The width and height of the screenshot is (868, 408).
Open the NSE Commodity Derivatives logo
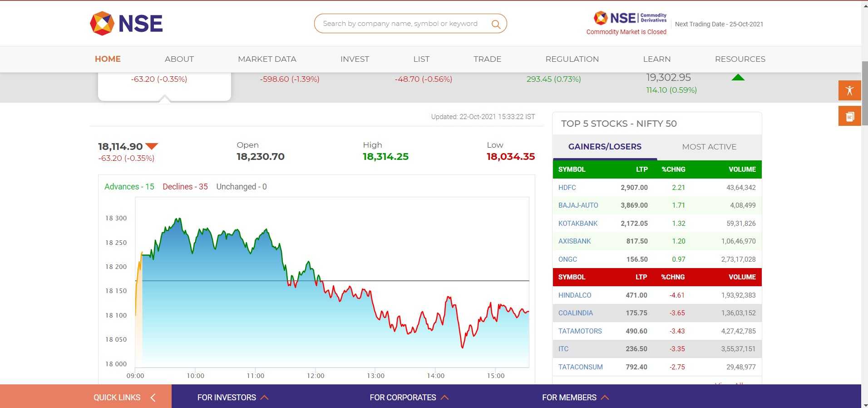[x=630, y=18]
